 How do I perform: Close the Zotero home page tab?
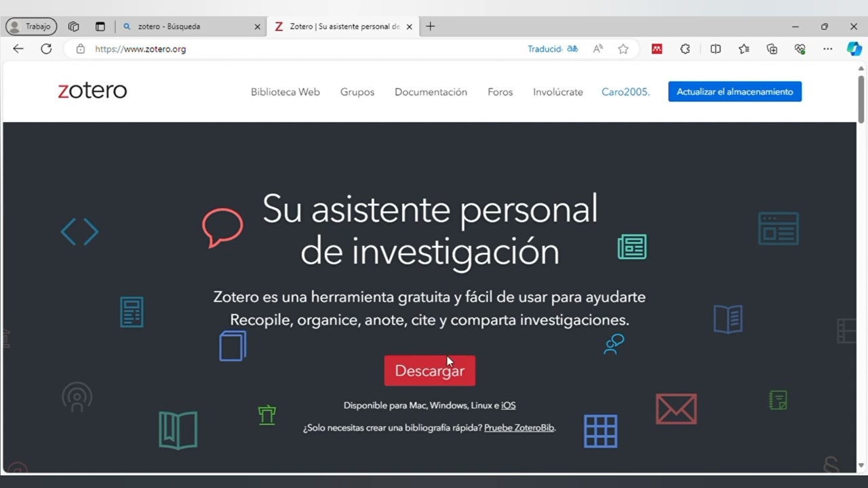click(x=409, y=26)
